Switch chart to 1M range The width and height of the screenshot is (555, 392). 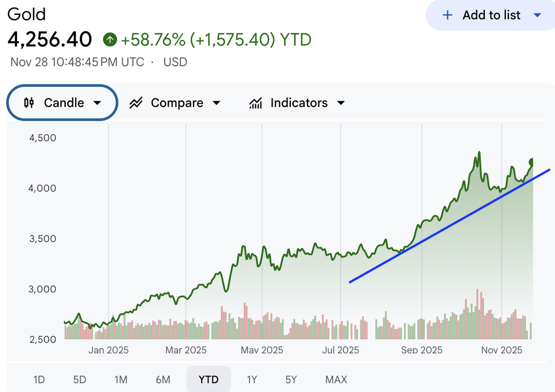121,379
